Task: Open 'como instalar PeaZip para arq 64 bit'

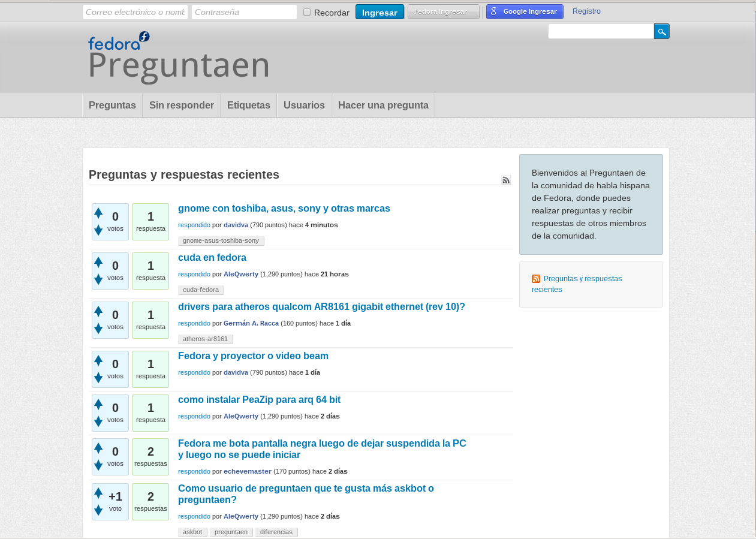Action: [259, 400]
